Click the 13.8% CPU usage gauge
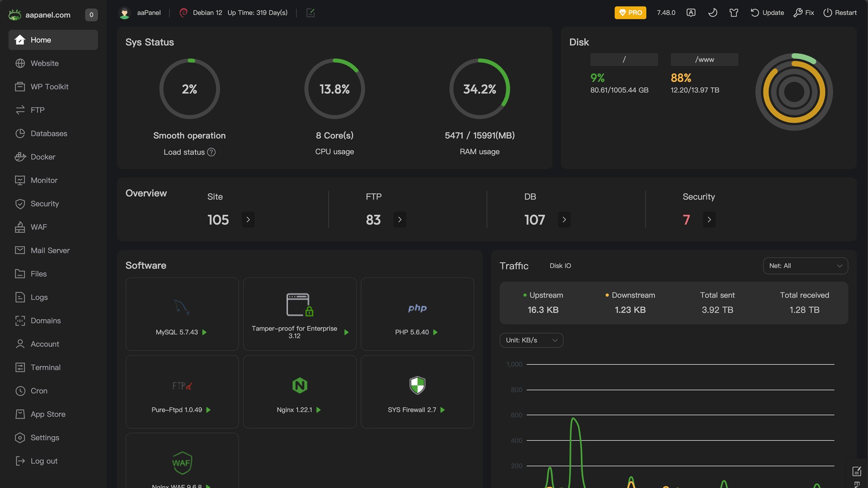Viewport: 868px width, 488px height. click(x=335, y=89)
